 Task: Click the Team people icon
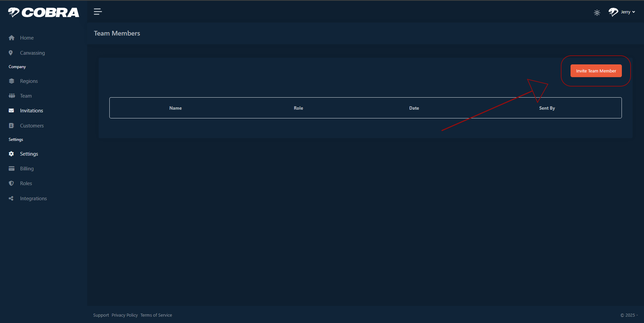[12, 96]
